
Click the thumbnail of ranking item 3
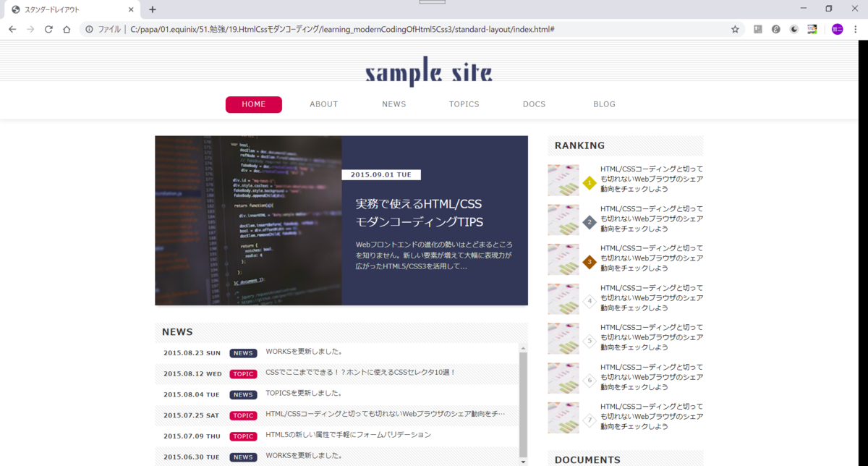(563, 258)
